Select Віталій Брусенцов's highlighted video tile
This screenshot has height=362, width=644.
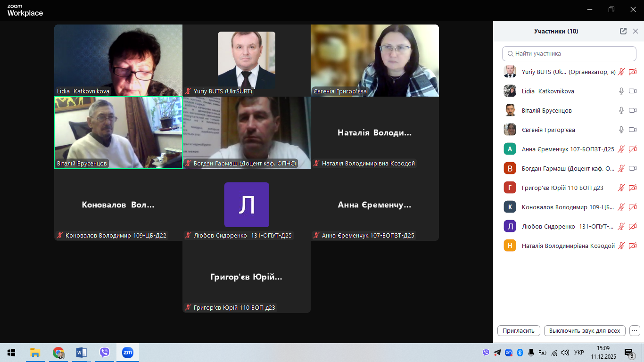click(118, 132)
